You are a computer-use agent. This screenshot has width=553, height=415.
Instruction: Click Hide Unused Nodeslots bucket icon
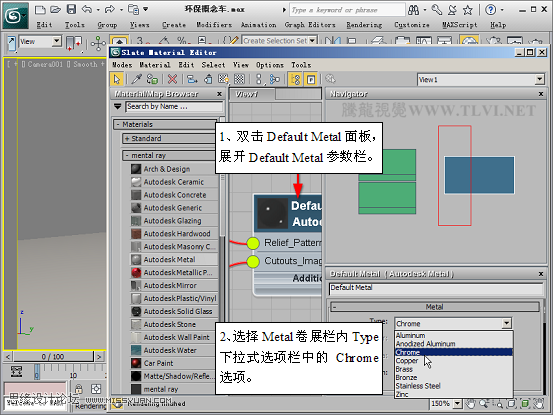208,79
